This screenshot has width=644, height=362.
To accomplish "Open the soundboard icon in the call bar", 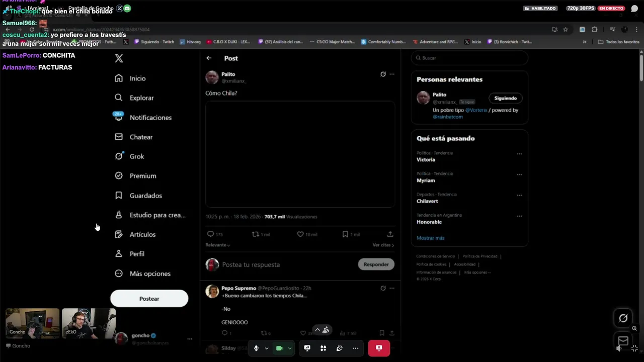I will click(339, 348).
